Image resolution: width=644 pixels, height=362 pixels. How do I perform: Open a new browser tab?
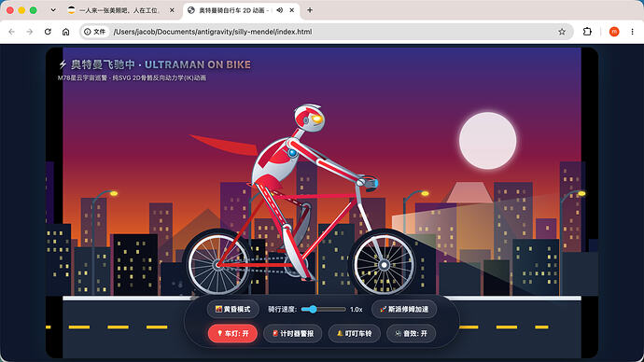310,10
